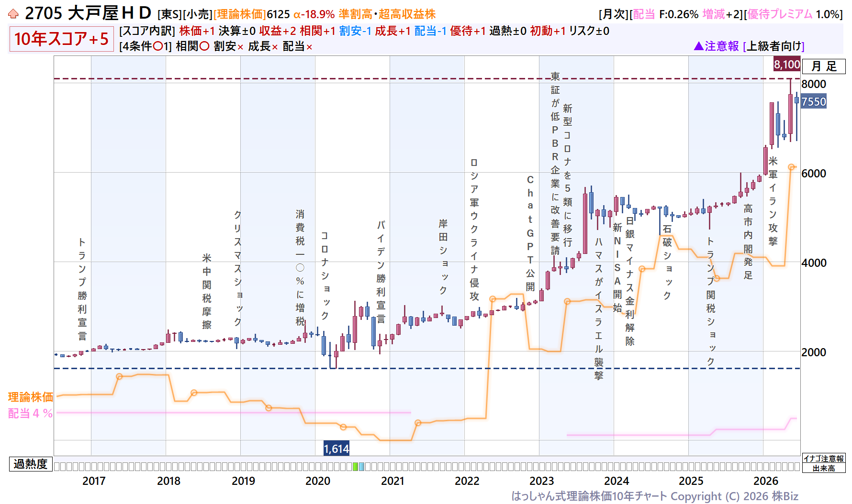Click the 7550 current price tag

pyautogui.click(x=814, y=101)
